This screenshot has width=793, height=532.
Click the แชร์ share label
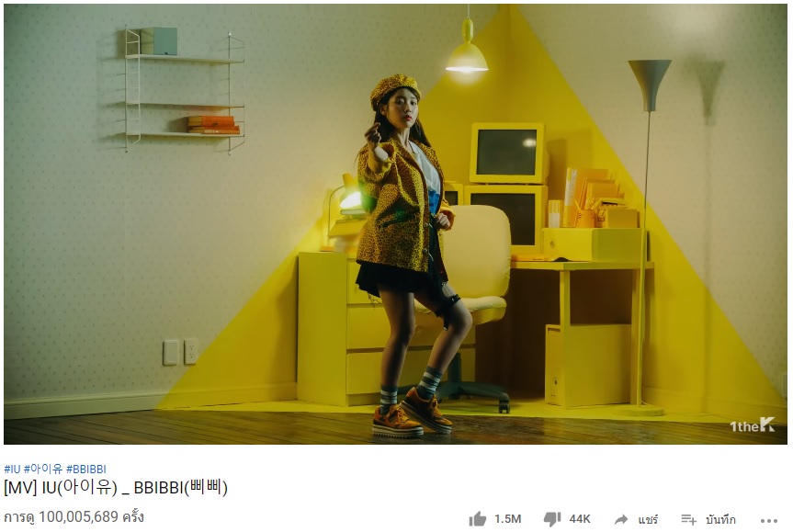pos(648,519)
